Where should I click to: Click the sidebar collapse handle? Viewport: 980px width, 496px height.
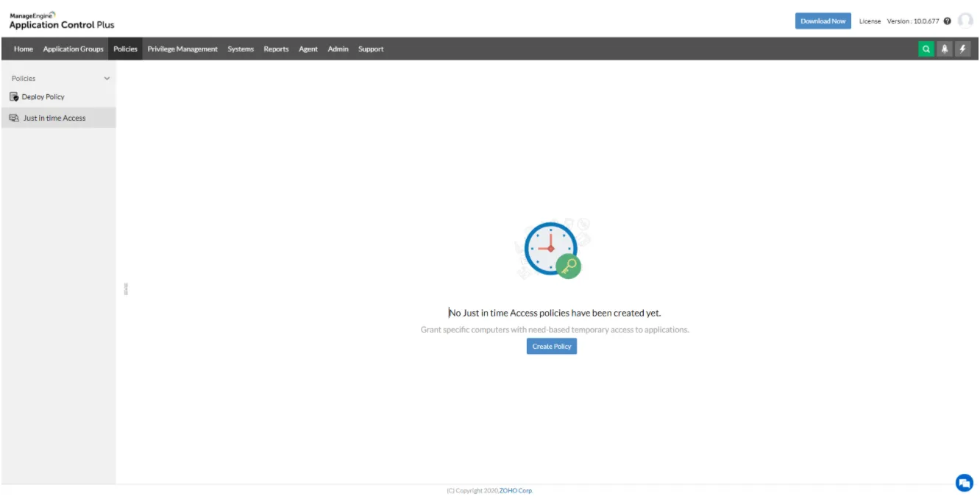click(125, 288)
